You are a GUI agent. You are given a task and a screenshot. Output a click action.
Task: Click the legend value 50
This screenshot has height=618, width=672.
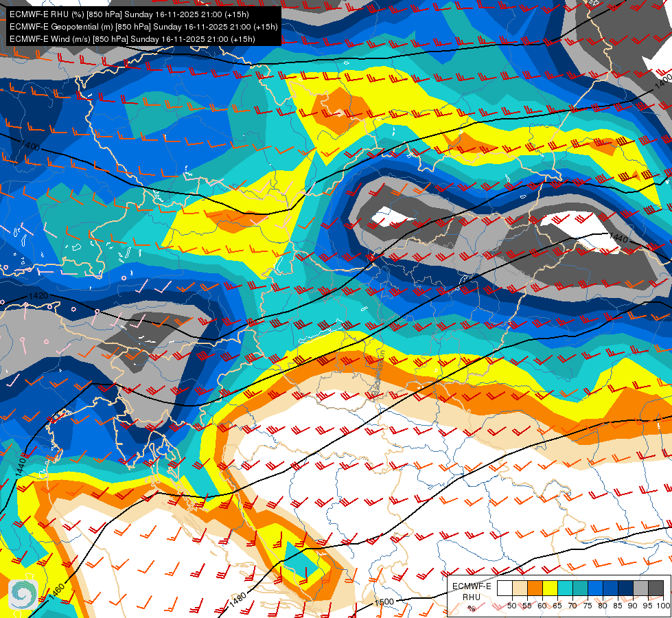pos(512,606)
